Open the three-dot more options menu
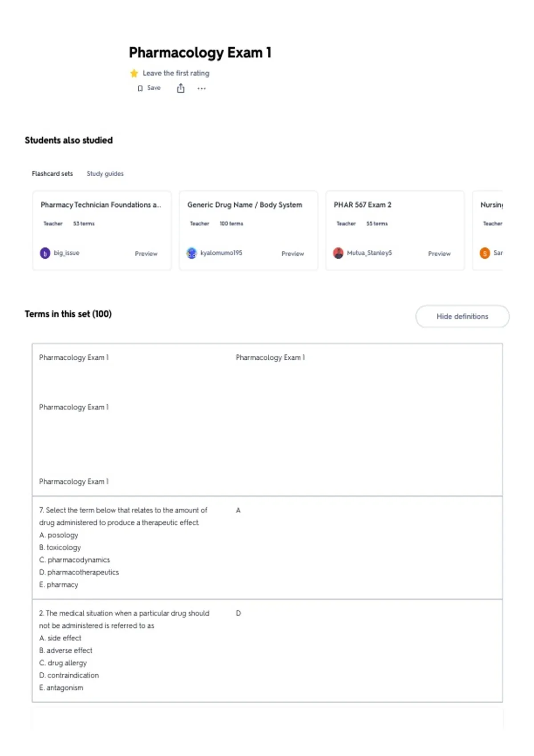Screen dimensions: 534x756 (x=202, y=88)
